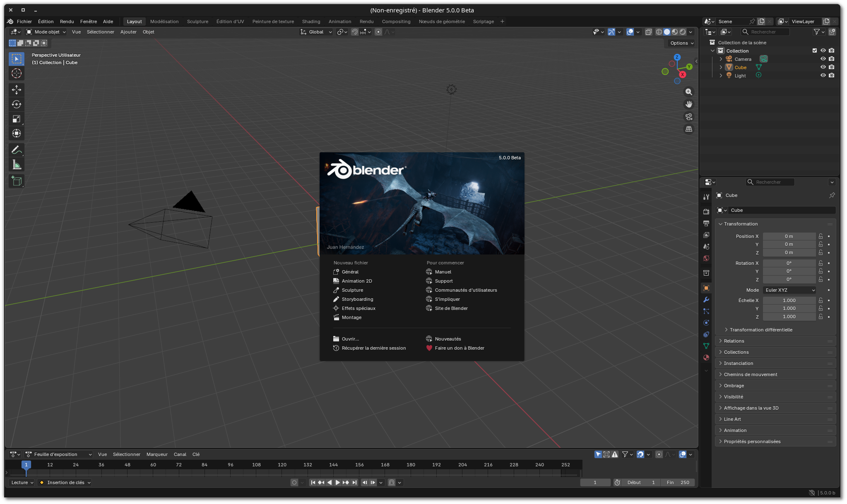
Task: Switch to the Sculpture workspace tab
Action: coord(197,22)
